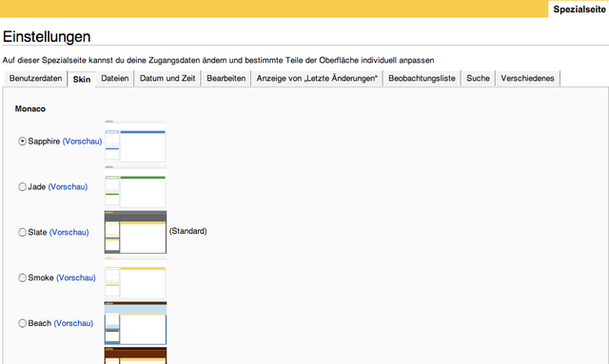
Task: Open the Dateien tab
Action: pos(115,78)
